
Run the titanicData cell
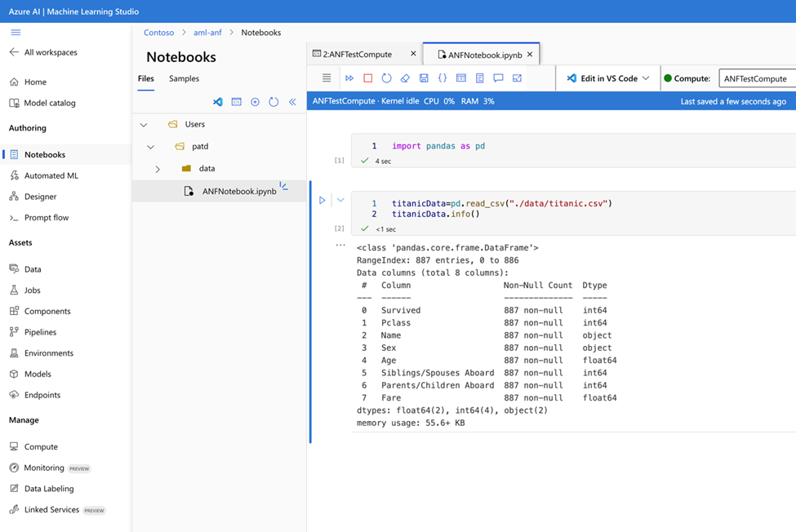(x=322, y=201)
